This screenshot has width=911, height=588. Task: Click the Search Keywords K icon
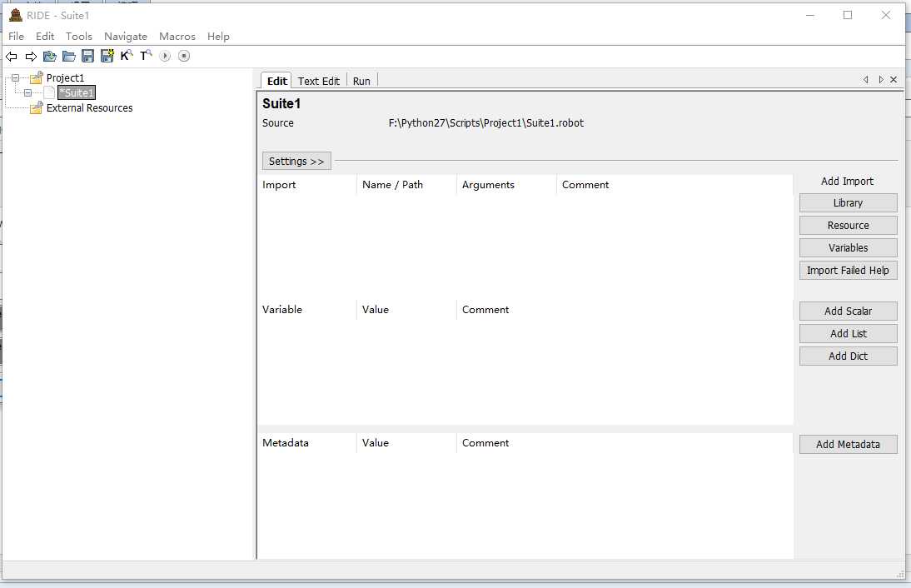(127, 56)
